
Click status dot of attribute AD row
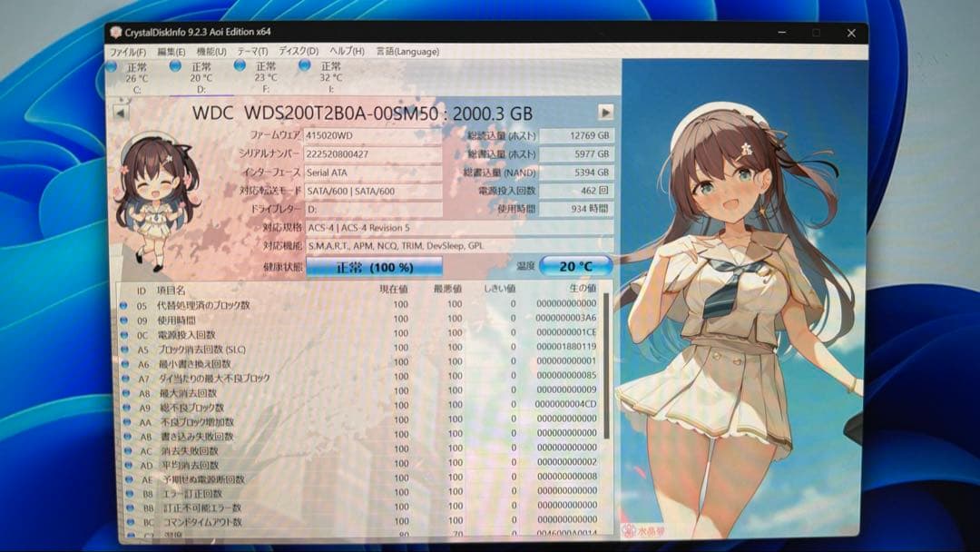pyautogui.click(x=130, y=465)
